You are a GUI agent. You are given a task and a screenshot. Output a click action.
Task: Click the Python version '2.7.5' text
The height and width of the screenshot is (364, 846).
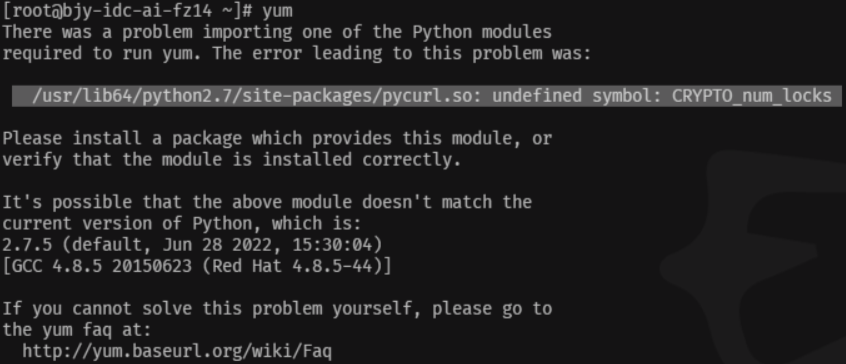[x=27, y=245]
